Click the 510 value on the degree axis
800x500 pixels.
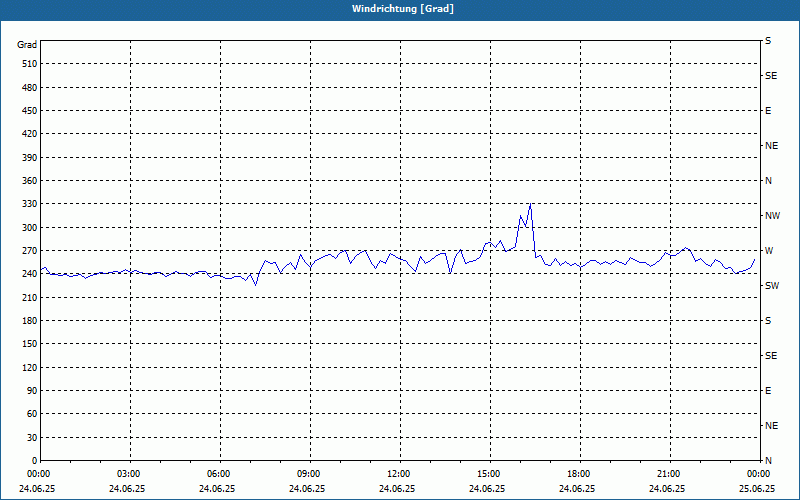(x=30, y=64)
